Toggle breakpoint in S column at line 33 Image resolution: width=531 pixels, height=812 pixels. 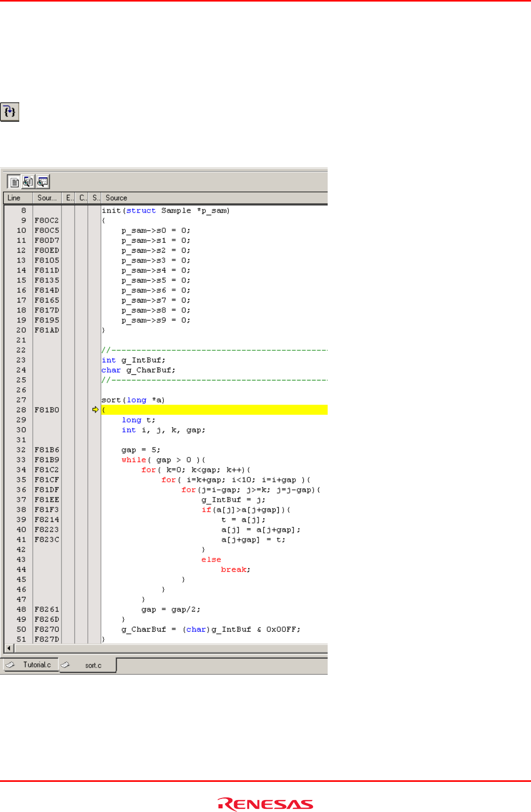pos(95,460)
